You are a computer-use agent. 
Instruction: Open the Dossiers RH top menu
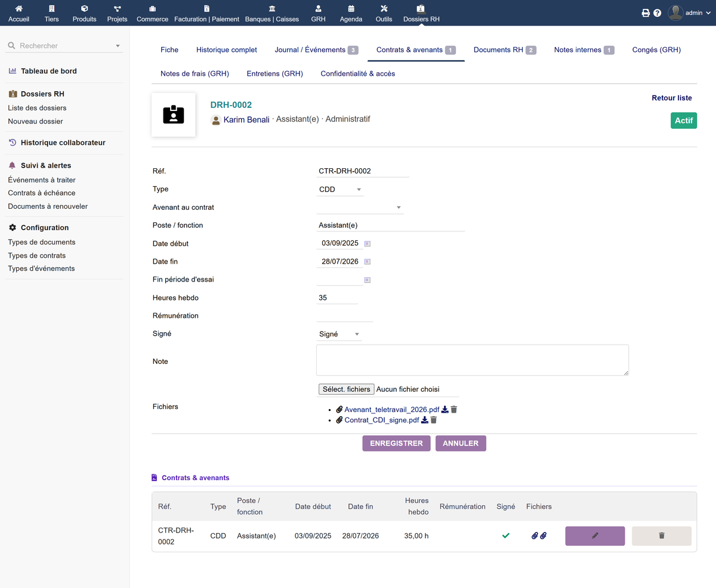[421, 13]
